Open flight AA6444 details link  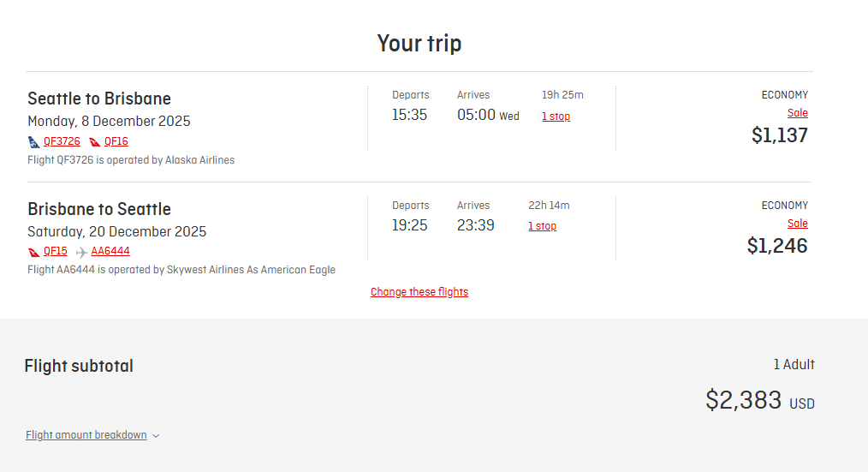coord(110,251)
